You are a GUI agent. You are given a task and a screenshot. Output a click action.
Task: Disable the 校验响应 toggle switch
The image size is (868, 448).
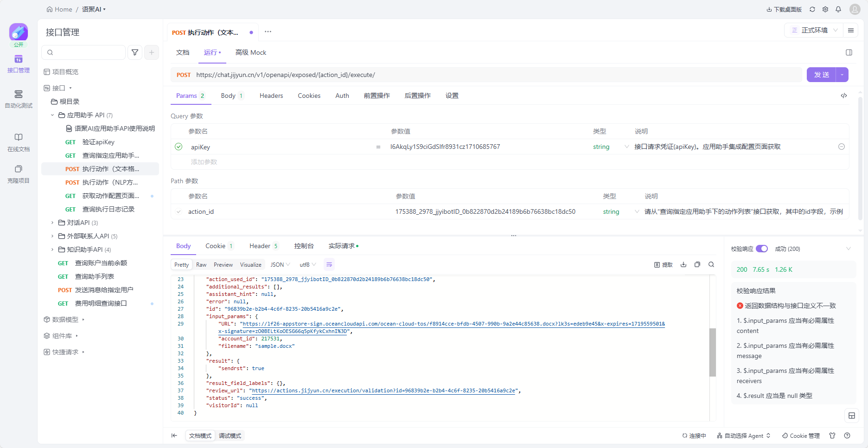[x=761, y=249]
